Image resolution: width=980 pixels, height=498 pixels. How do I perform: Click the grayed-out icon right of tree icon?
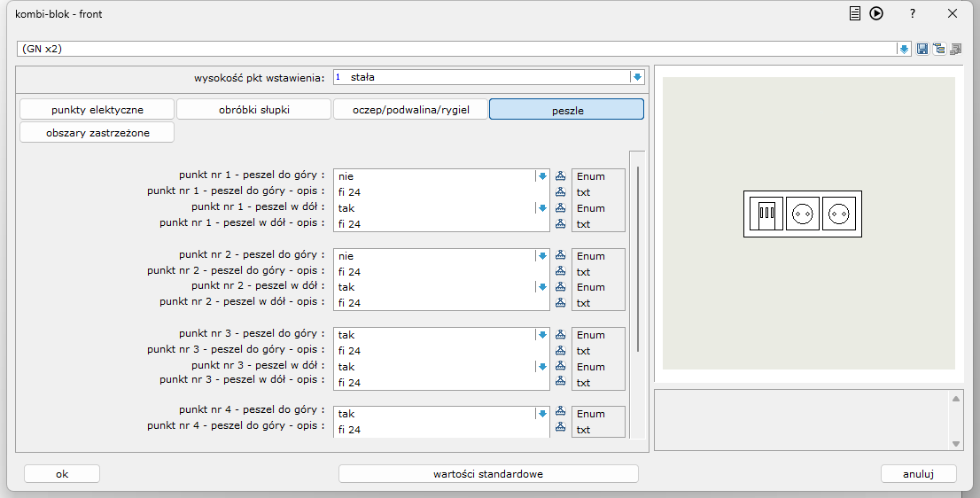pyautogui.click(x=955, y=49)
